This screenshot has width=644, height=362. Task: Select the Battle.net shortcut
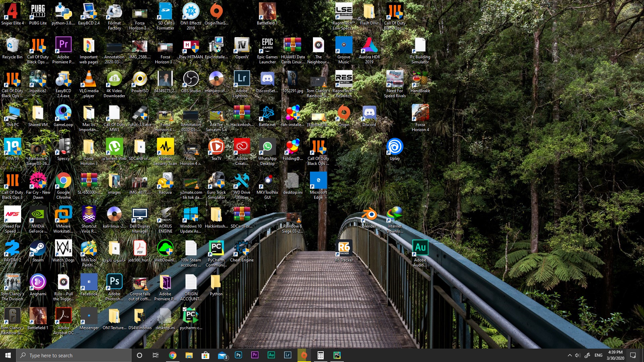(x=267, y=116)
